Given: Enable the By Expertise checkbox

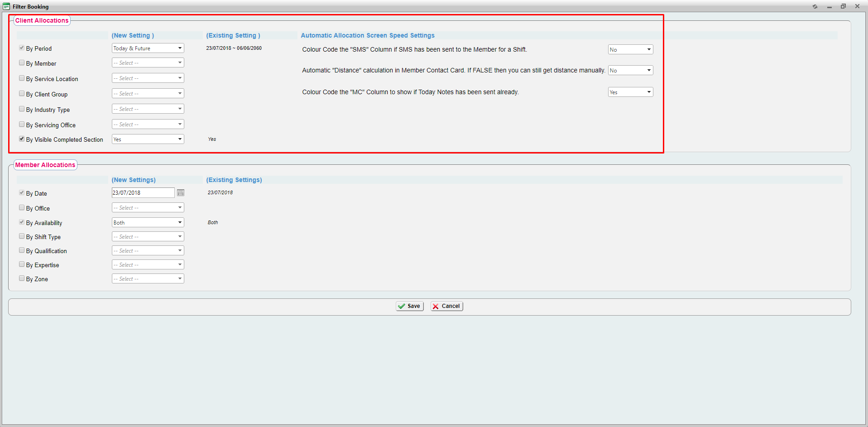Looking at the screenshot, I should [x=22, y=264].
